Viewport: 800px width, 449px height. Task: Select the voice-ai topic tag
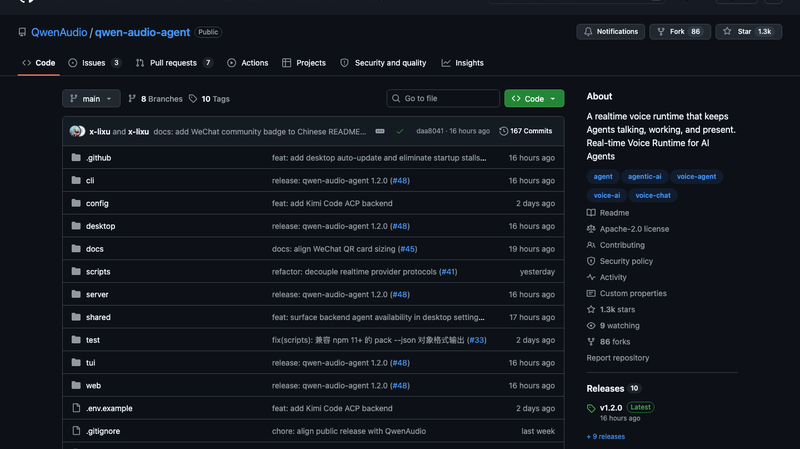coord(607,195)
